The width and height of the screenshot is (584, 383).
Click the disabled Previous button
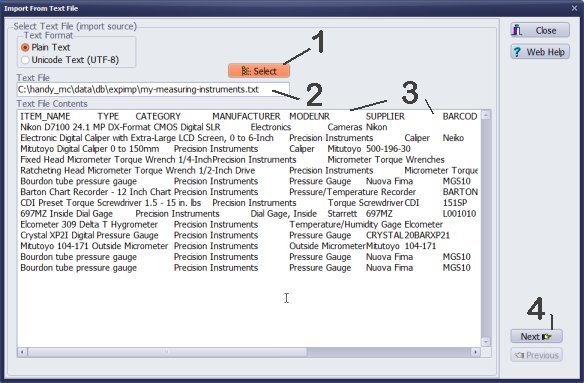pyautogui.click(x=536, y=355)
